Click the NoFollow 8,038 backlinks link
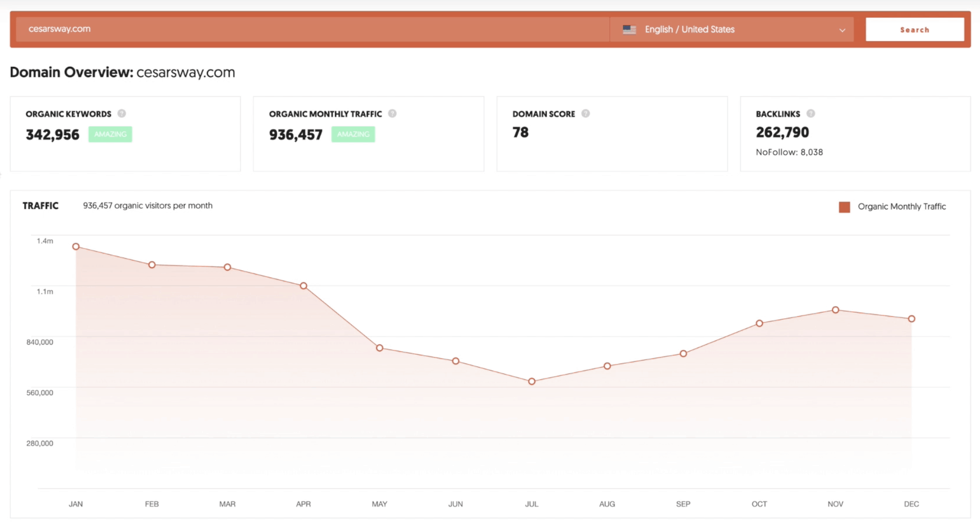 [789, 152]
